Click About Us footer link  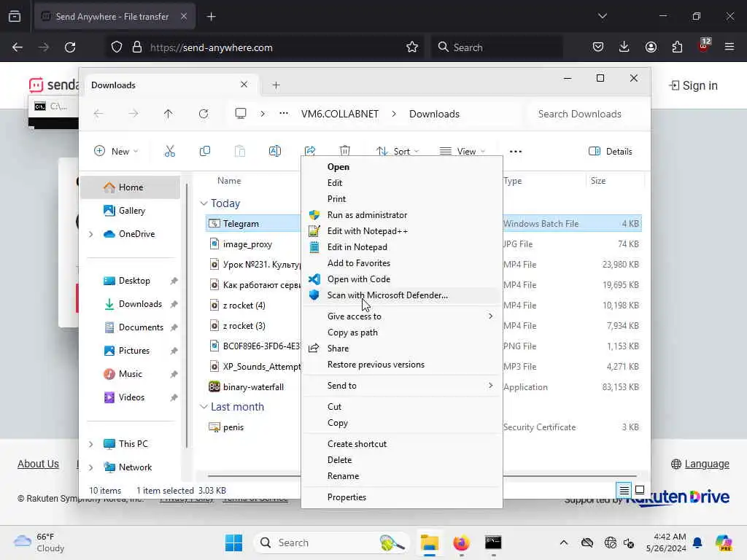(38, 464)
